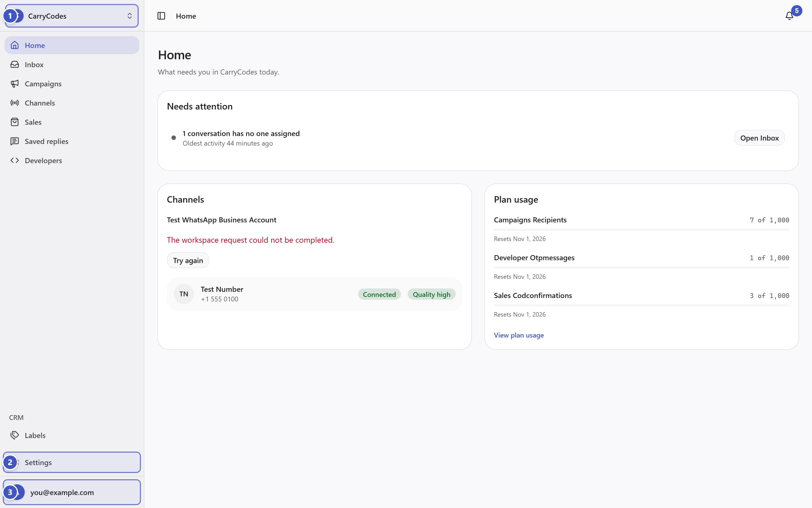Screen dimensions: 812x508
Task: Click the '3 of 1,000' usage value
Action: (769, 296)
